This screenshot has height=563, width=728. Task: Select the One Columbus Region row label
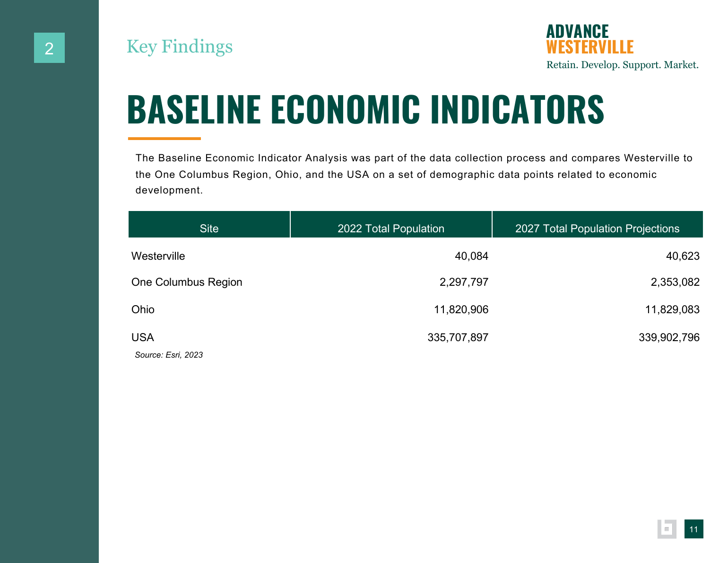[x=187, y=282]
